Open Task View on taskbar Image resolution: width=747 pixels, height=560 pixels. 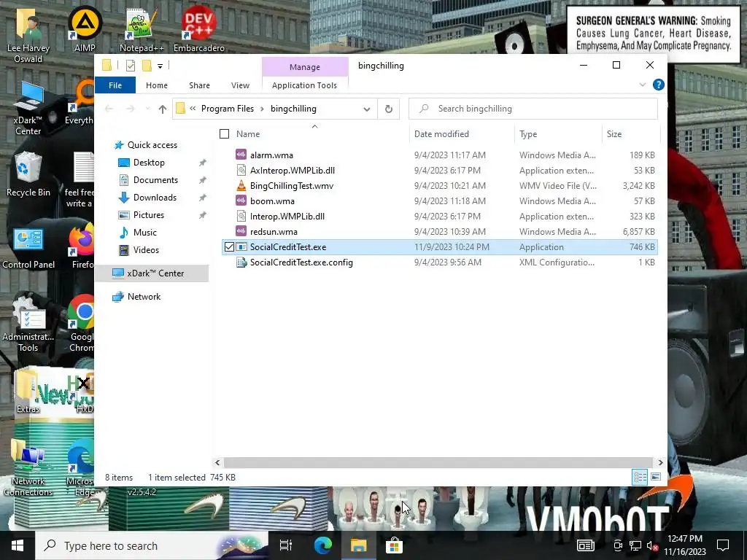(x=286, y=545)
